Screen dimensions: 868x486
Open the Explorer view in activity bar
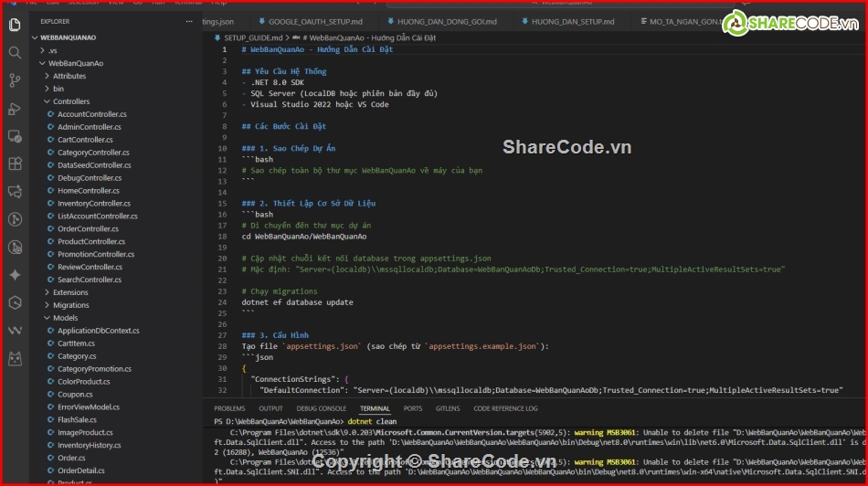(15, 25)
